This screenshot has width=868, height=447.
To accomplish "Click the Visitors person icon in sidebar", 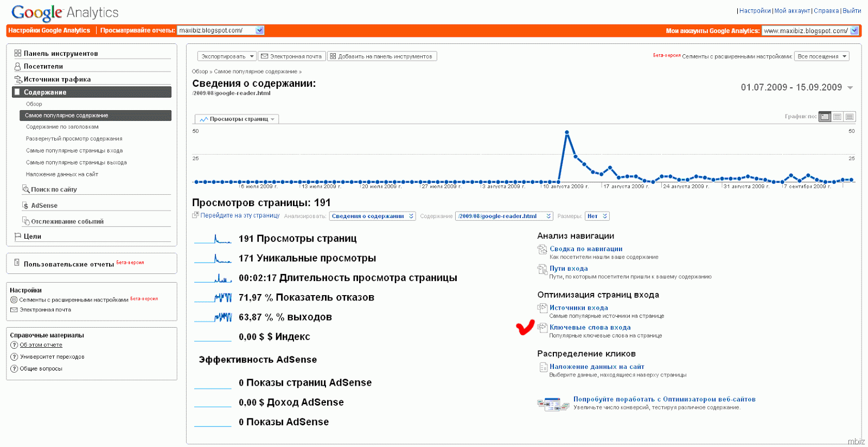I will click(x=17, y=66).
